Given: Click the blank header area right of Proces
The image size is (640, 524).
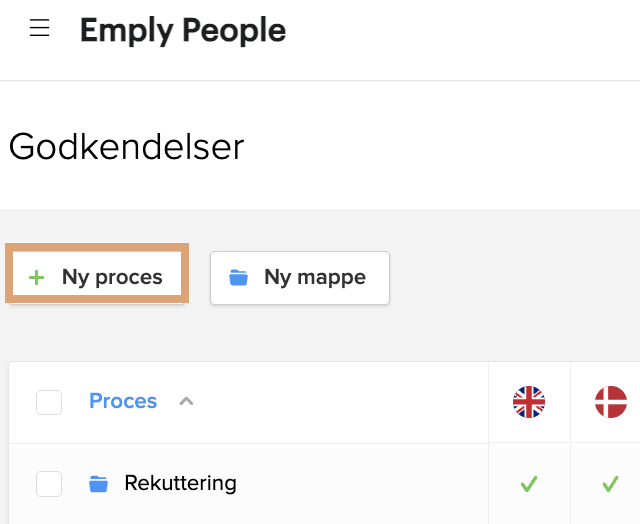Looking at the screenshot, I should 341,402.
